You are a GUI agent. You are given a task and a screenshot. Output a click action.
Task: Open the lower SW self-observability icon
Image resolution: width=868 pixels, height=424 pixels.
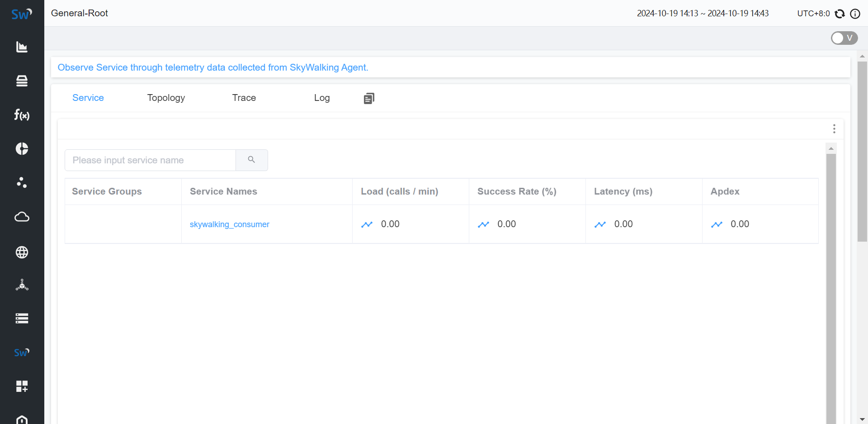click(22, 353)
